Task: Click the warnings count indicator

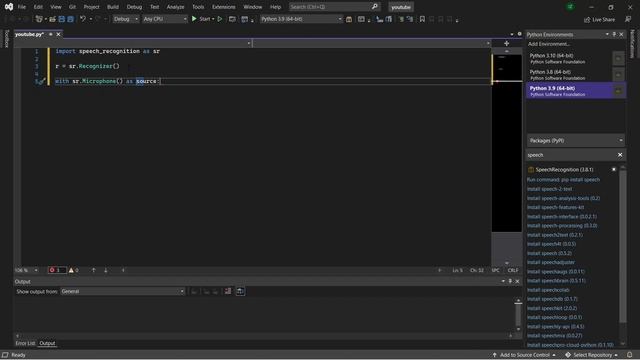Action: coord(73,270)
